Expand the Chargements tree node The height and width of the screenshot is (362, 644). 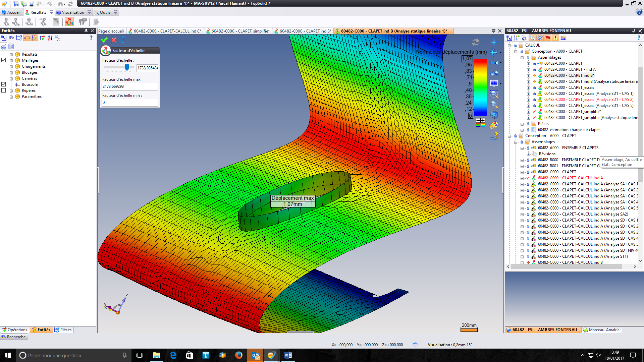point(11,66)
